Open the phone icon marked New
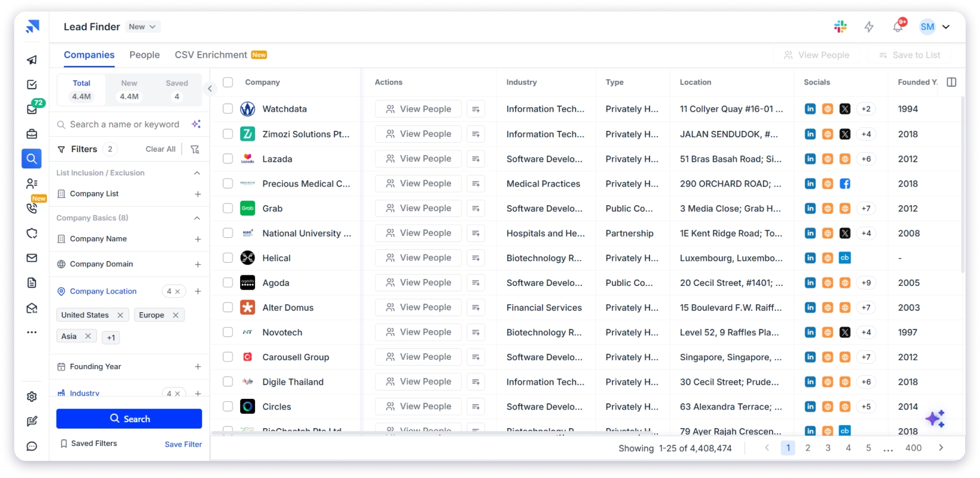 pos(32,208)
